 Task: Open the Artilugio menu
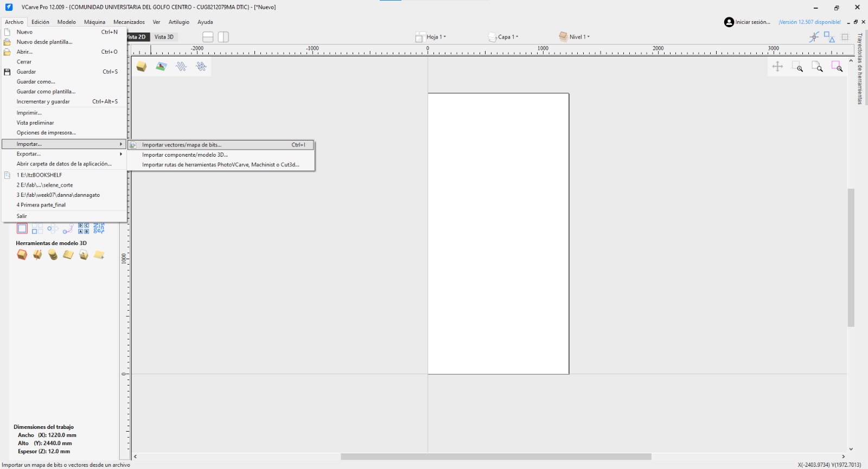[179, 22]
